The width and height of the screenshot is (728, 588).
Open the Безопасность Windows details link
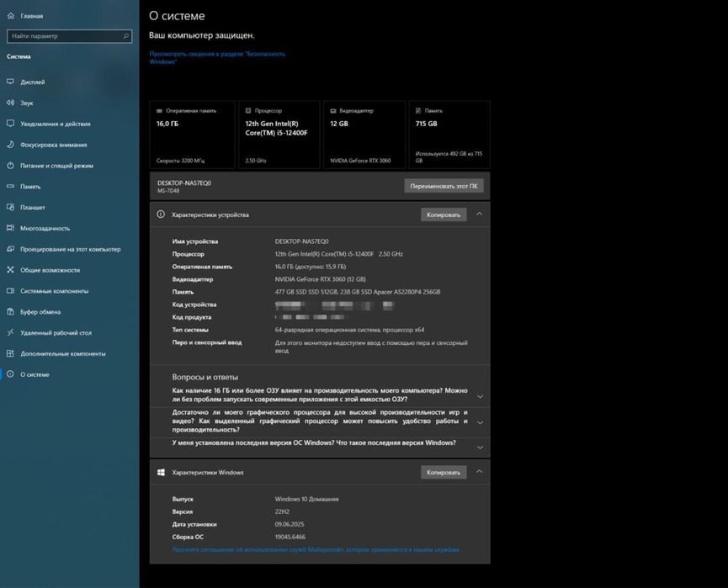click(217, 57)
